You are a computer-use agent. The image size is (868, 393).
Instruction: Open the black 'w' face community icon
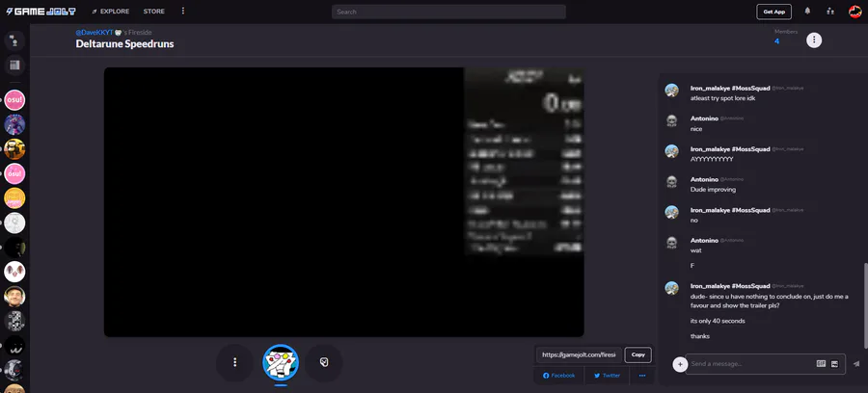pos(14,346)
